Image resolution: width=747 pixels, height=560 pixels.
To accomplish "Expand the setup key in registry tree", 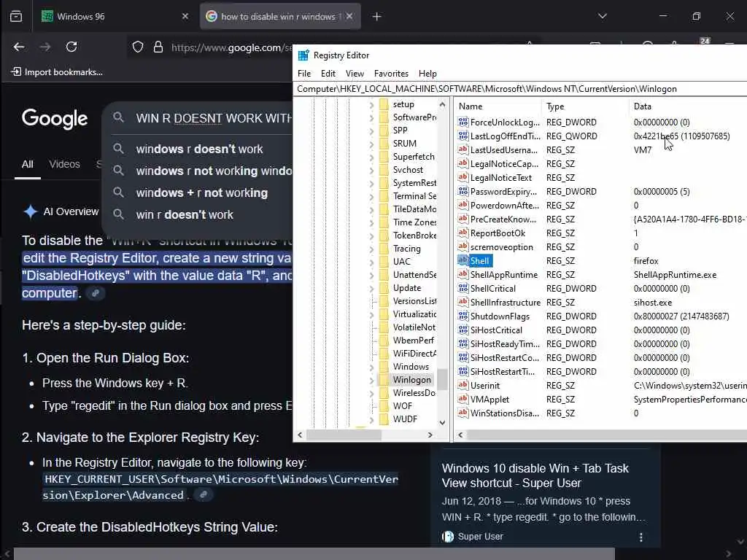I will (x=371, y=105).
